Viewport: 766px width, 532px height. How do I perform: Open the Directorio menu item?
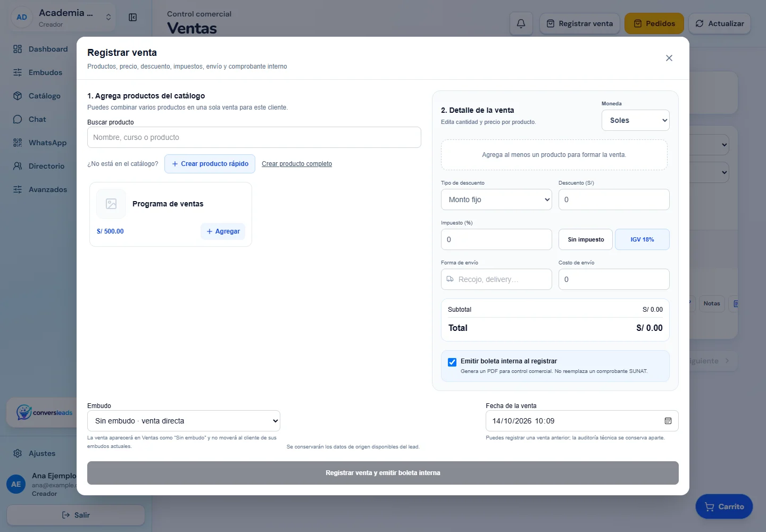click(46, 166)
